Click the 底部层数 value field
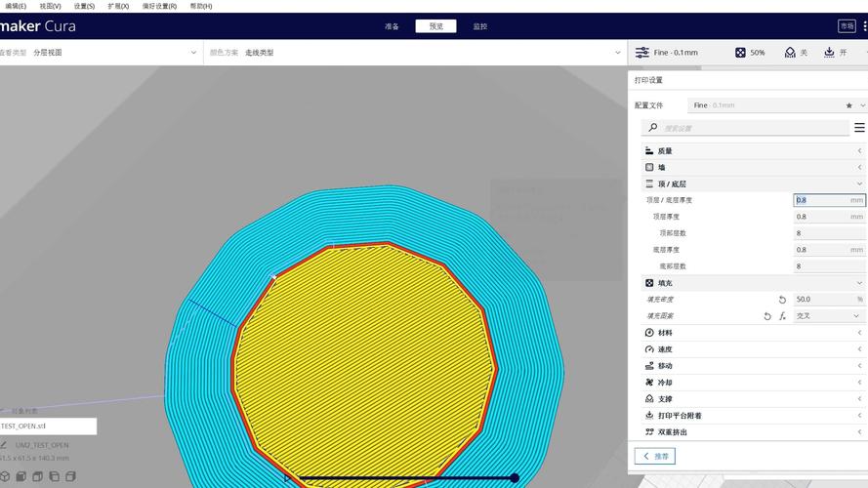Image resolution: width=868 pixels, height=488 pixels. [x=829, y=266]
